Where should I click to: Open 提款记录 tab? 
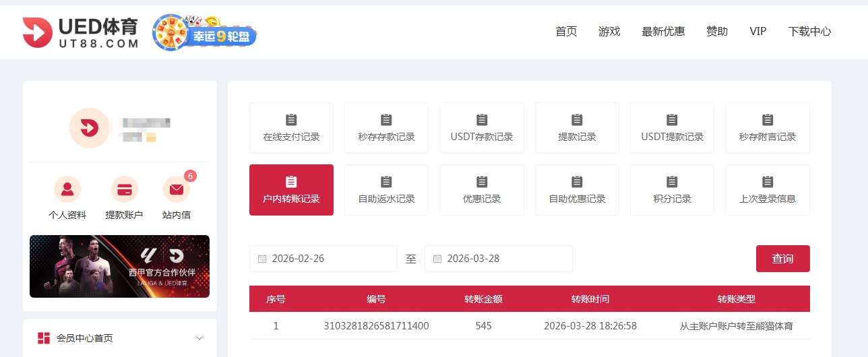pos(577,128)
